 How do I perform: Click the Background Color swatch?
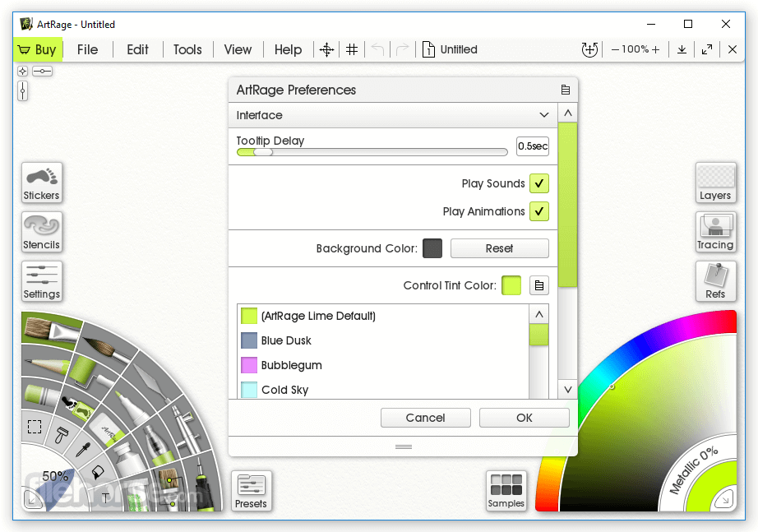point(432,248)
